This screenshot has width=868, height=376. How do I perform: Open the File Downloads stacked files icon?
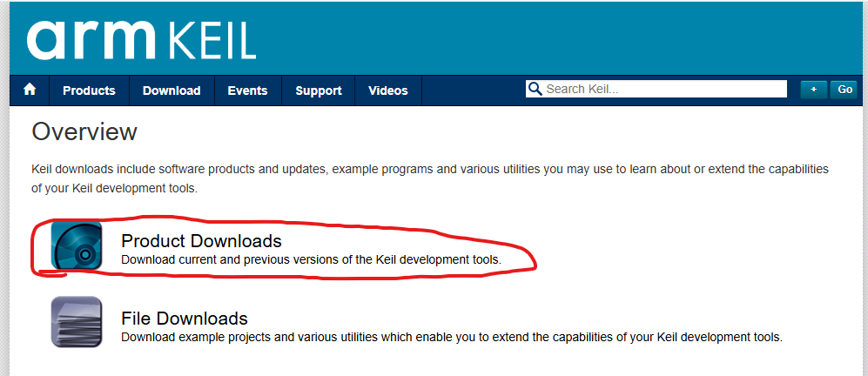(x=77, y=322)
